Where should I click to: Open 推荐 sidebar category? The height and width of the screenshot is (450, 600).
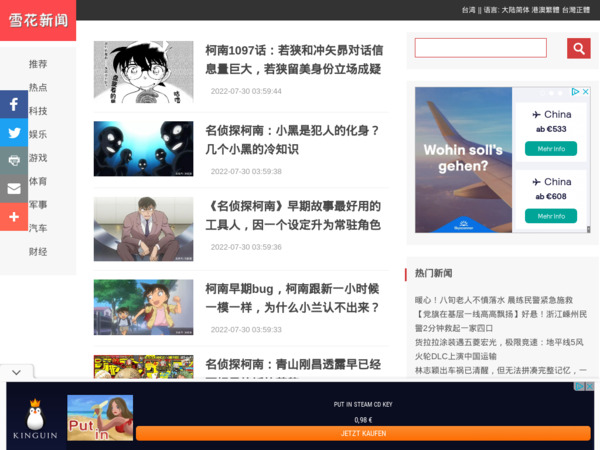coord(38,64)
